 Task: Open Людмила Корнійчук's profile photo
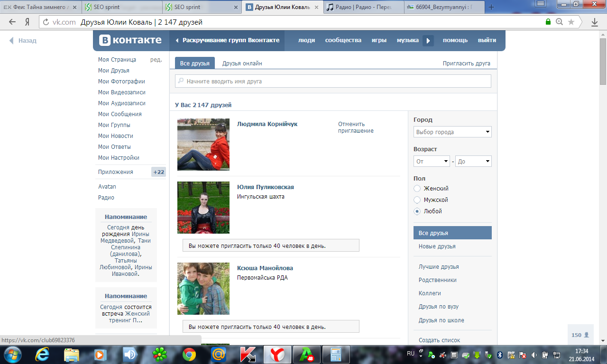coord(203,145)
